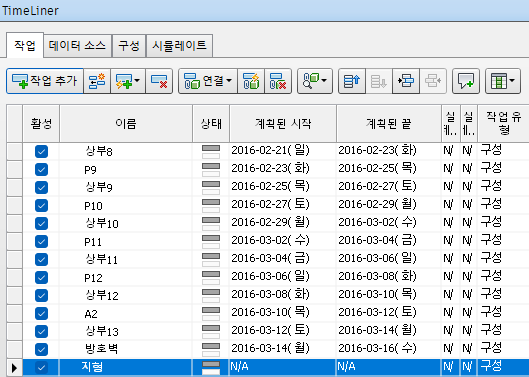The width and height of the screenshot is (529, 377).
Task: Click the row header for 상부8
Action: click(x=15, y=152)
